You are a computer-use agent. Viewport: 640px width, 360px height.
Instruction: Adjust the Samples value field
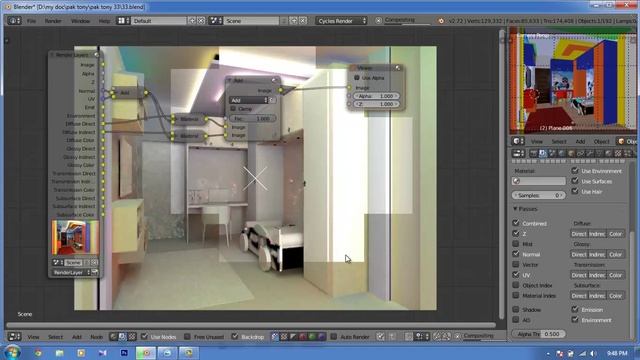(539, 195)
